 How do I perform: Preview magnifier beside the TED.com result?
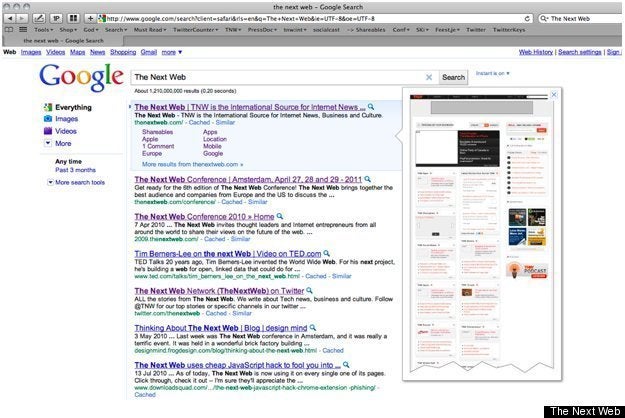[326, 253]
